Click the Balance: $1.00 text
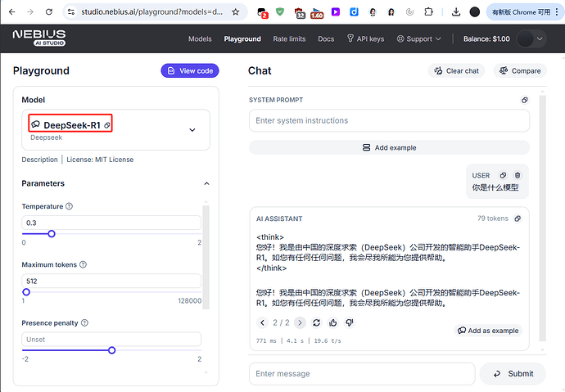565x392 pixels. click(486, 39)
